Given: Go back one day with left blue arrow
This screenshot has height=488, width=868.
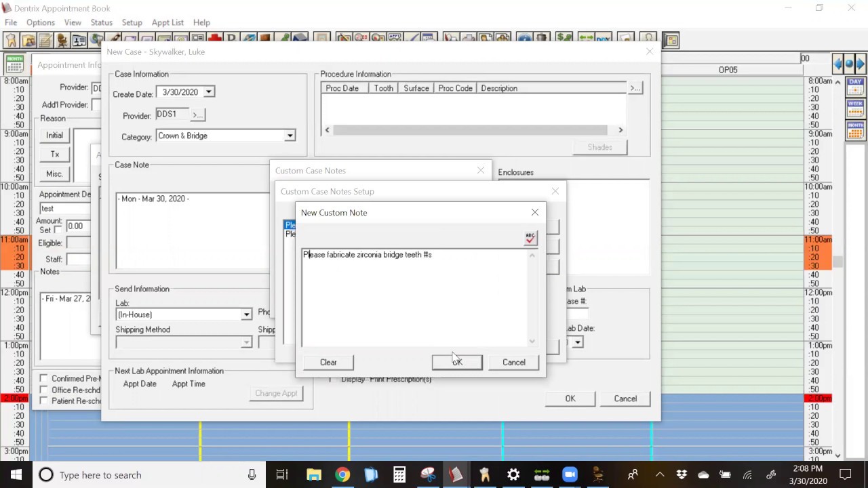Looking at the screenshot, I should coord(838,64).
